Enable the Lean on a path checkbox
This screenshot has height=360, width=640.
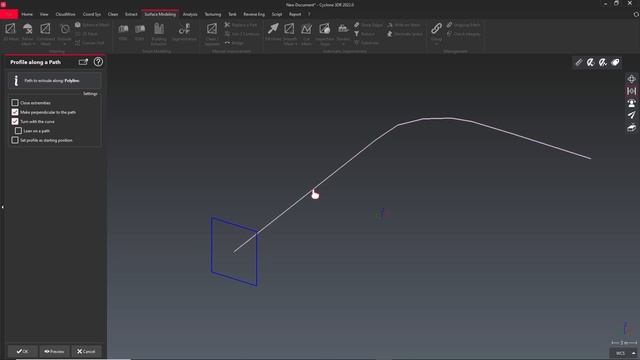pos(18,131)
